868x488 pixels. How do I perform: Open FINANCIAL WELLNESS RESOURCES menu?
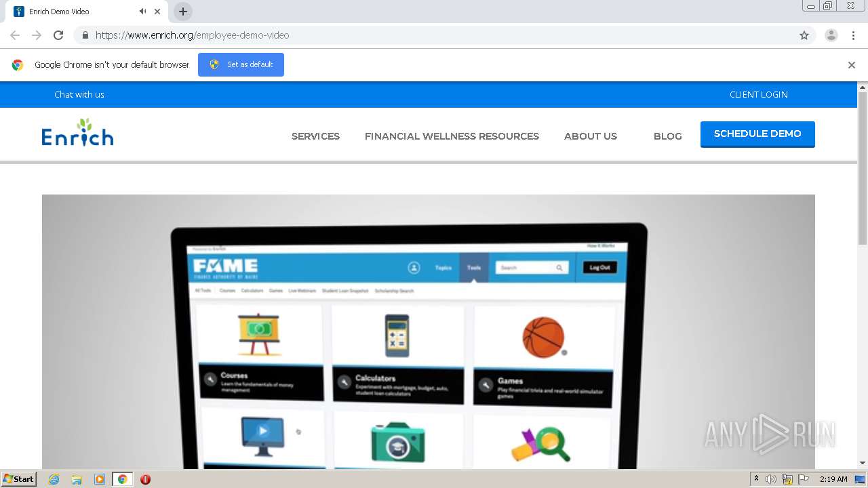point(452,136)
